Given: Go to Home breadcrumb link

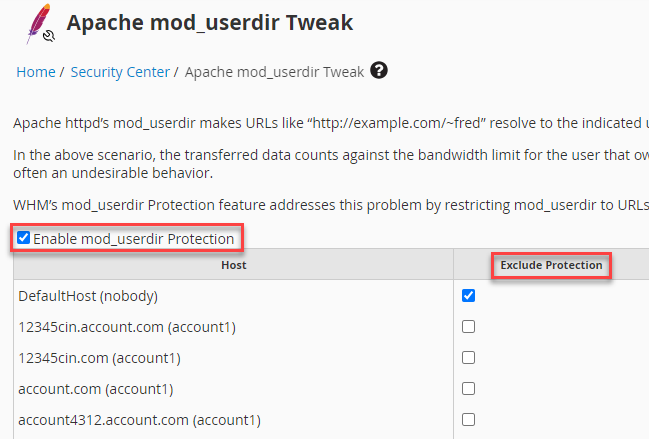Looking at the screenshot, I should coord(36,72).
